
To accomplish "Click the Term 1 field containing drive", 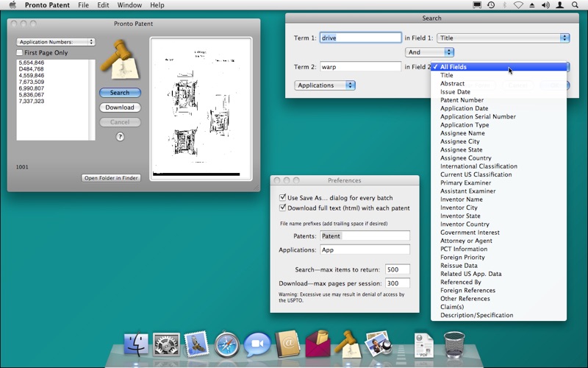I will click(x=361, y=38).
